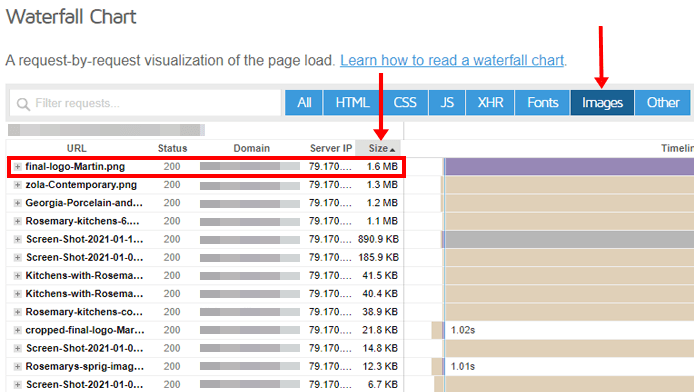This screenshot has width=694, height=392.
Task: Switch to the All filter tab
Action: point(304,103)
